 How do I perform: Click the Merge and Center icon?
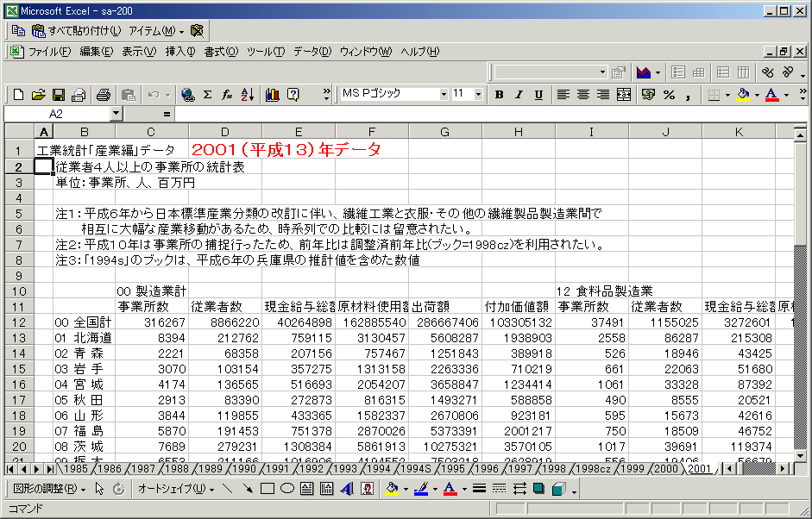pyautogui.click(x=622, y=95)
